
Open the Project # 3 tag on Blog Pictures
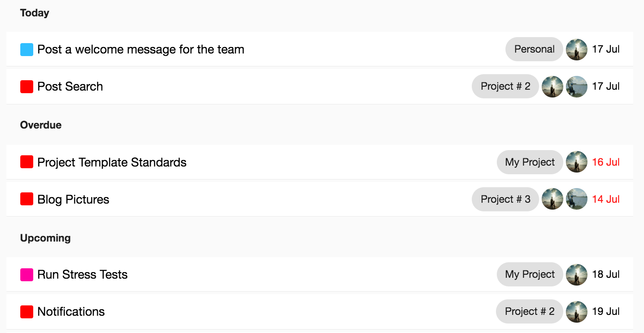[x=505, y=199]
